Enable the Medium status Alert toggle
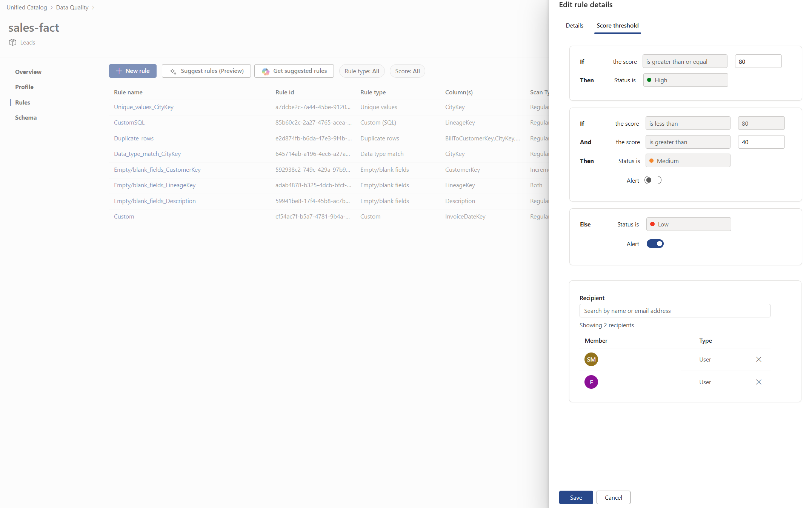The image size is (812, 508). pos(653,180)
